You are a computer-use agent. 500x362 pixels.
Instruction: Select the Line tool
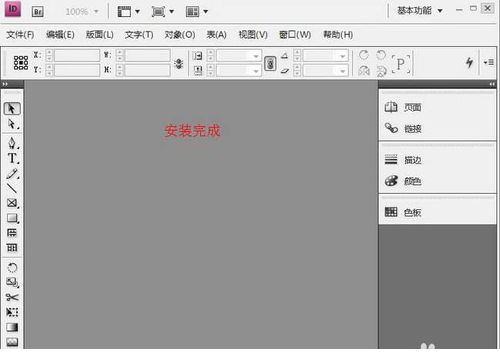point(12,188)
